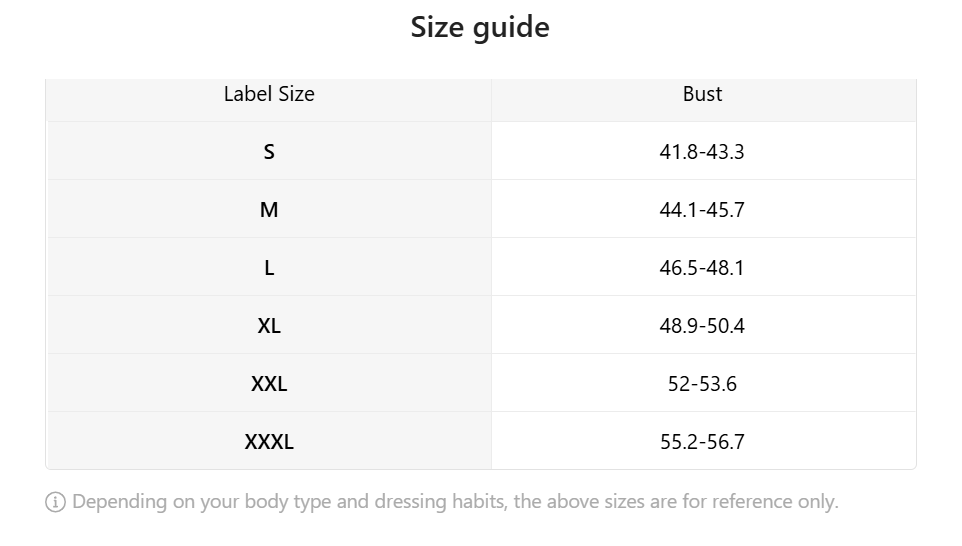This screenshot has height=546, width=962.
Task: Select the XXXL label size cell
Action: (x=269, y=441)
